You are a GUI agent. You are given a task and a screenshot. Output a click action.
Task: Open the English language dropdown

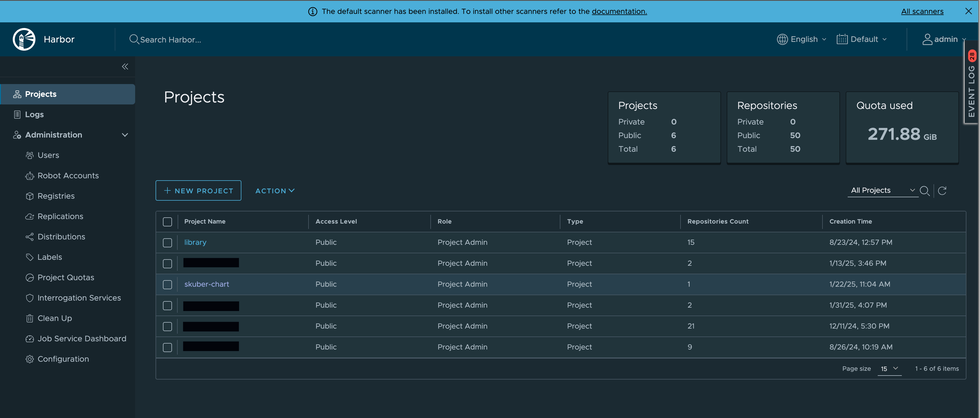point(802,39)
